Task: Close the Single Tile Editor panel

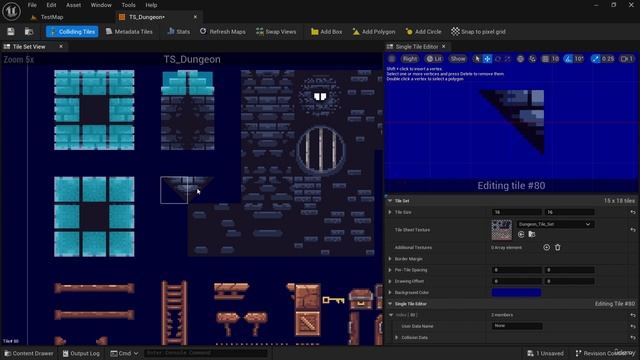Action: [444, 47]
